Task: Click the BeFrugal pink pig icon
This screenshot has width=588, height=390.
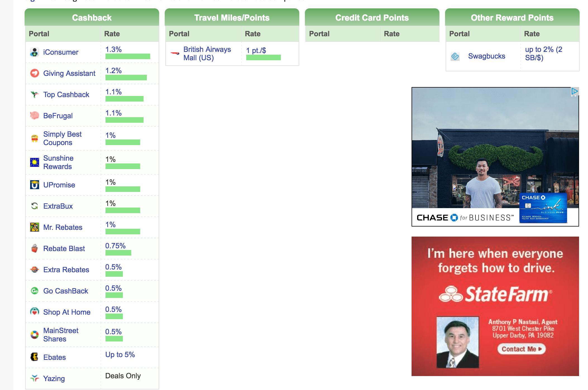Action: point(34,116)
